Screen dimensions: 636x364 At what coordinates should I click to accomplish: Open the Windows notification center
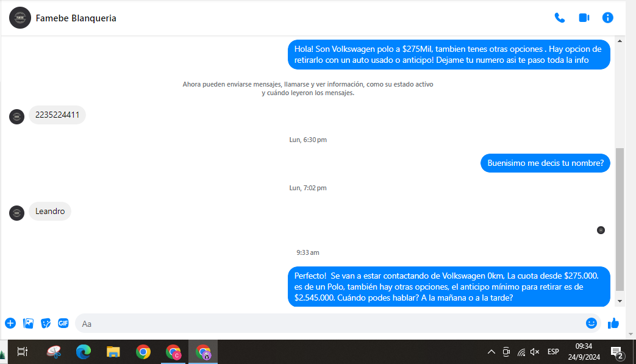[616, 352]
